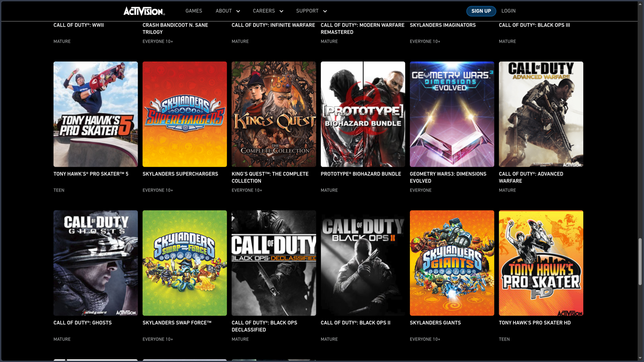644x362 pixels.
Task: Click Prototype Biohazard Bundle title text
Action: 361,174
